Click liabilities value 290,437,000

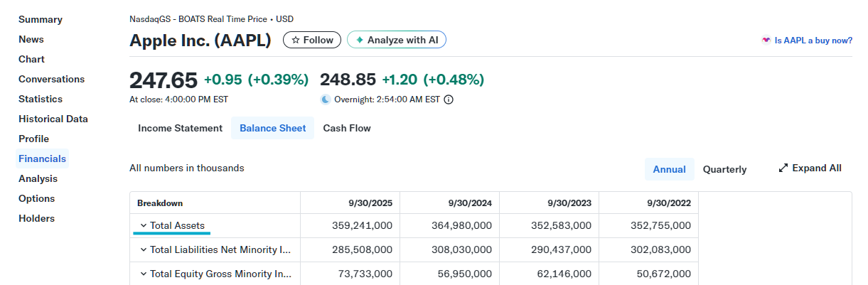coord(561,250)
